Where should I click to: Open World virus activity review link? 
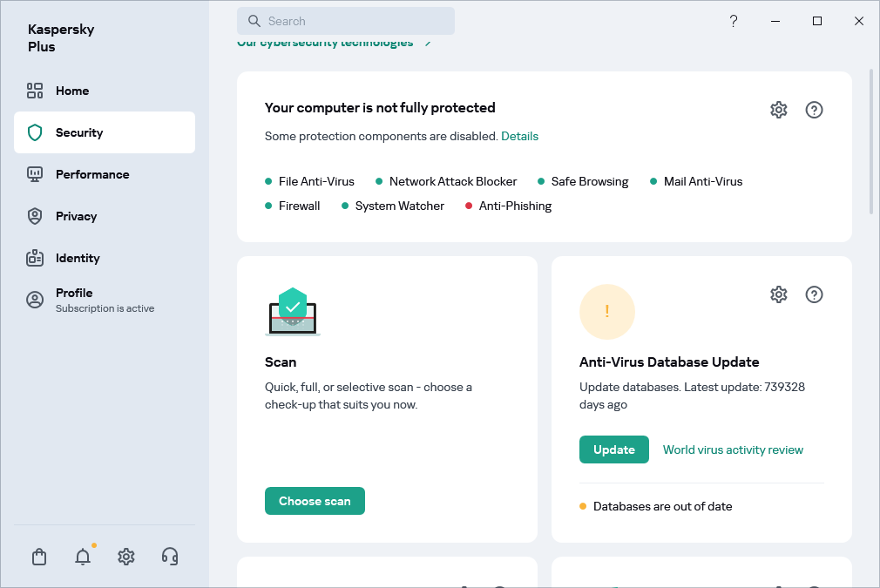733,449
